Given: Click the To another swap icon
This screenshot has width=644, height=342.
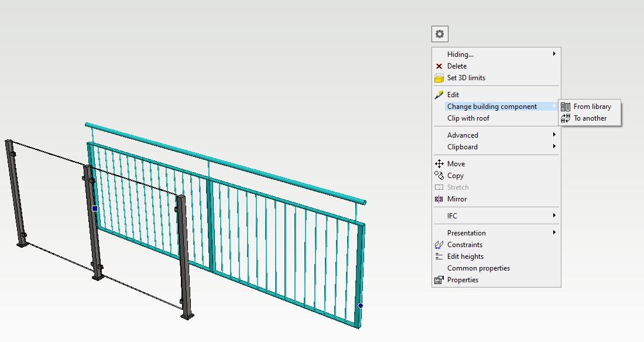Looking at the screenshot, I should pos(566,118).
